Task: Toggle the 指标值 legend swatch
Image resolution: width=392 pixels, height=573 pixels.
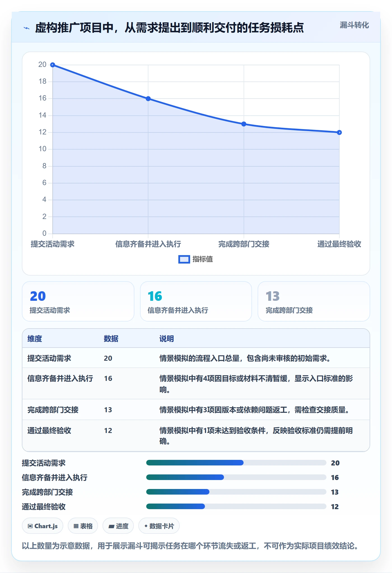Action: [x=184, y=259]
